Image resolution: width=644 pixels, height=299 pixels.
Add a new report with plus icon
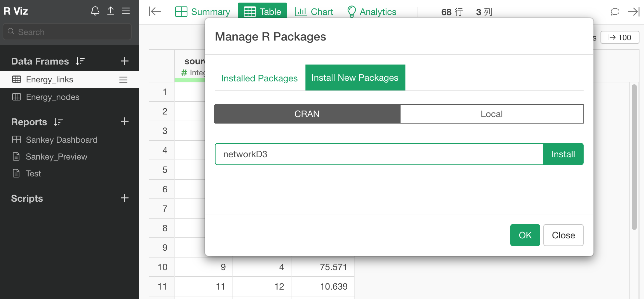click(x=125, y=122)
